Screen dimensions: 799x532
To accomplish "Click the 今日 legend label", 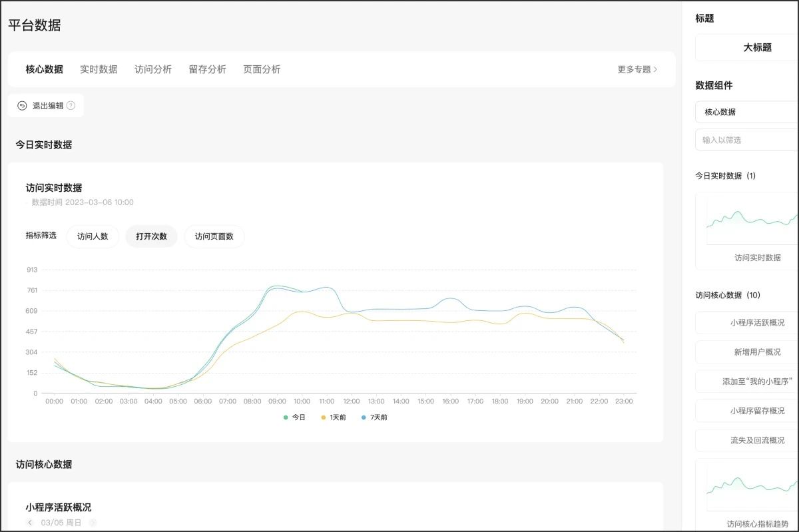I will click(x=298, y=417).
